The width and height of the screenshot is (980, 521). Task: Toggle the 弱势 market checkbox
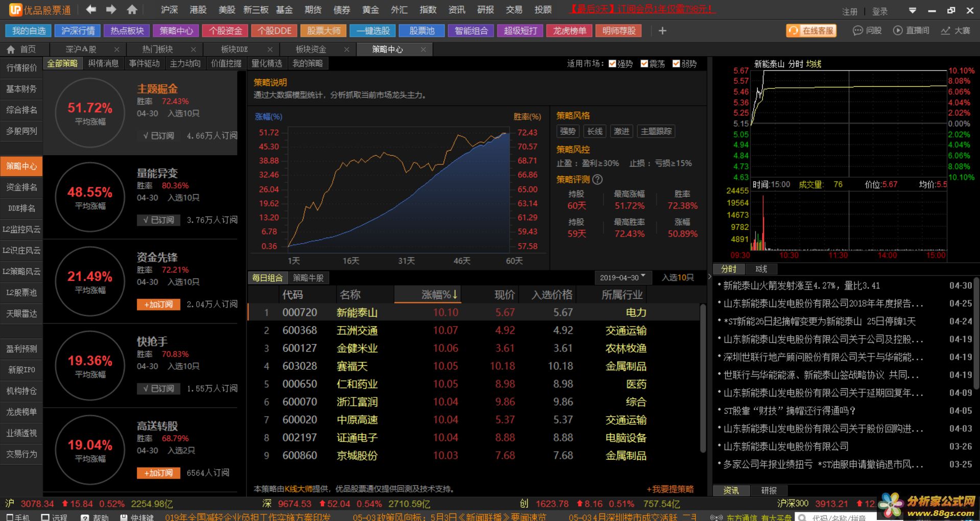point(676,63)
